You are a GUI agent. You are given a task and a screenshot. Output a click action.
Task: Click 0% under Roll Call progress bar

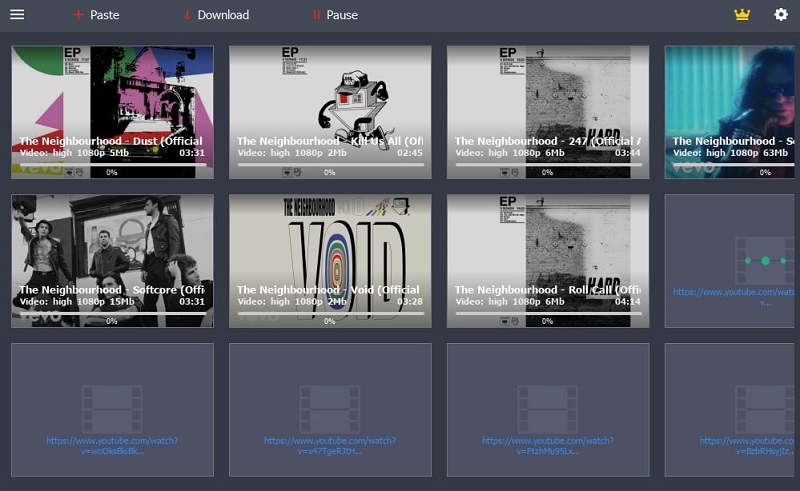coord(547,321)
